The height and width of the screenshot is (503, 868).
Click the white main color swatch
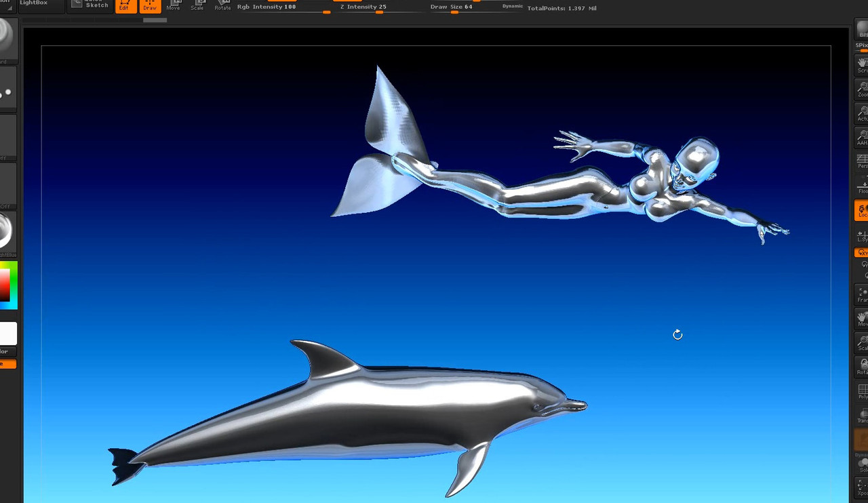coord(8,334)
